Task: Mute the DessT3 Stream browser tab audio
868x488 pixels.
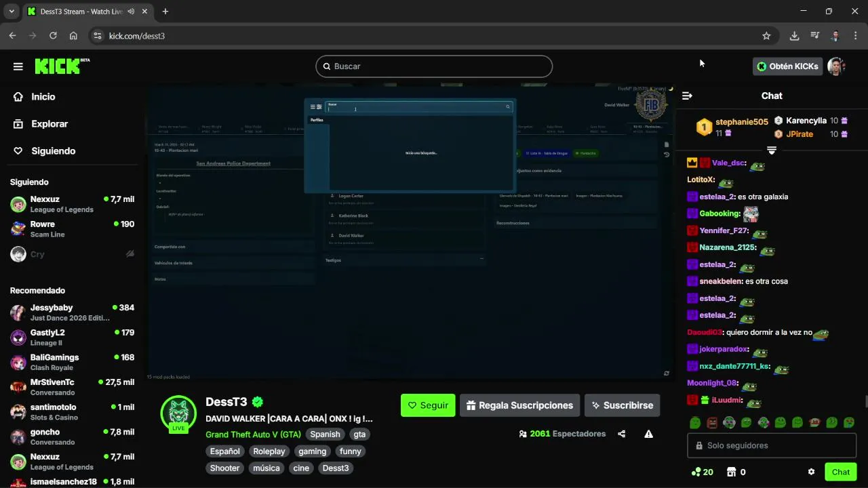Action: coord(131,12)
